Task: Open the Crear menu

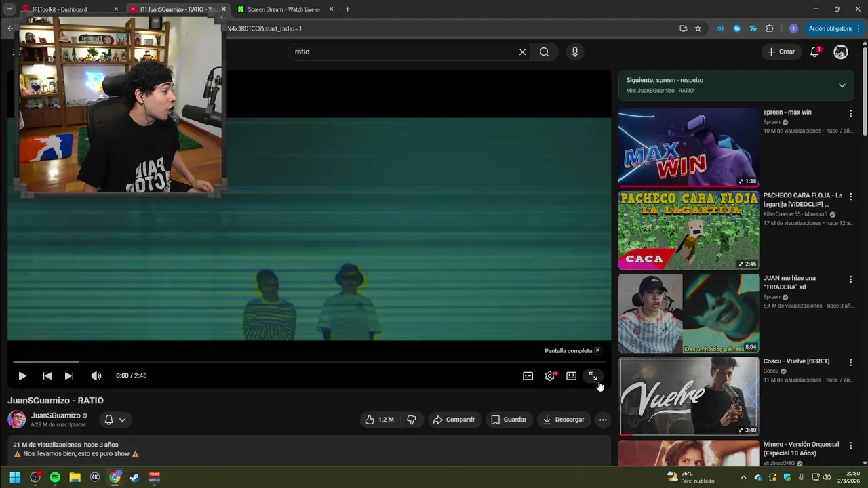Action: 781,52
